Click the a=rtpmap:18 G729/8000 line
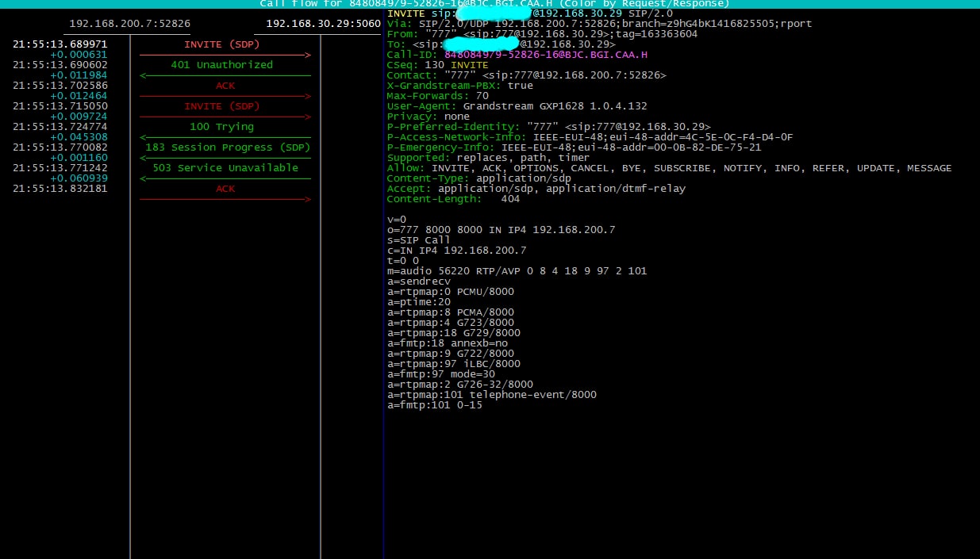 (454, 333)
